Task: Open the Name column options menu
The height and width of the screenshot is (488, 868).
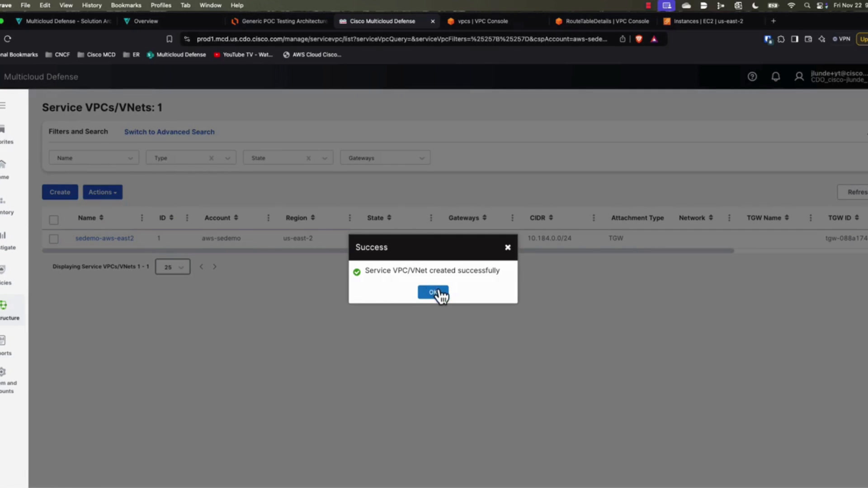Action: coord(142,218)
